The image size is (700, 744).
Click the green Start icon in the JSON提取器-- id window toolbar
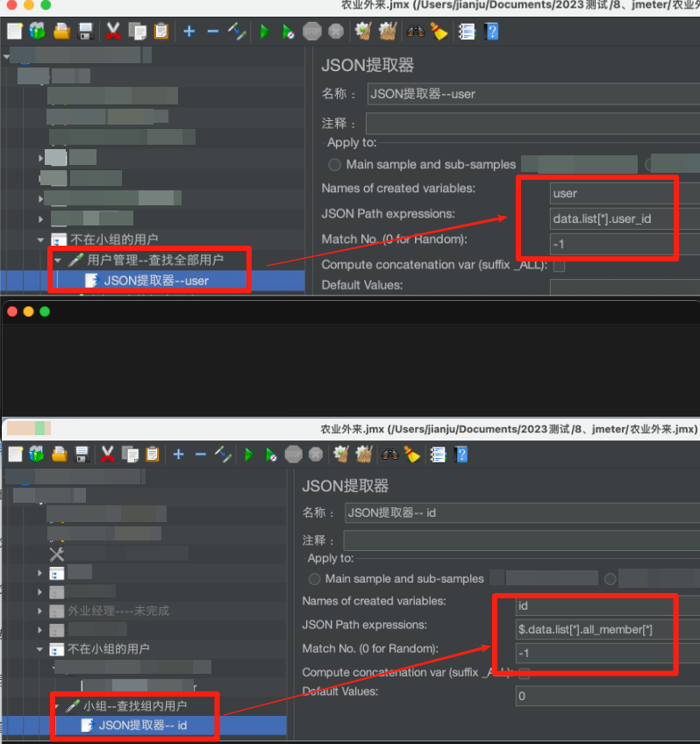coord(249,454)
